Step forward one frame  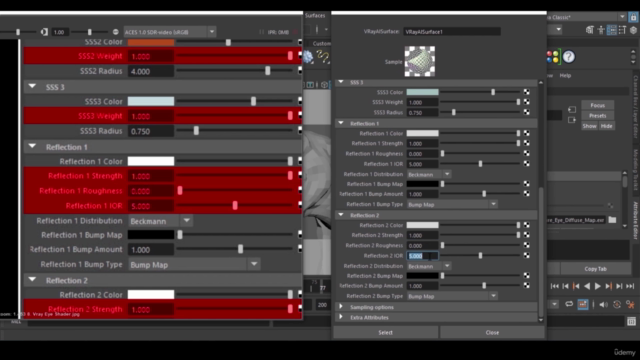tap(619, 286)
